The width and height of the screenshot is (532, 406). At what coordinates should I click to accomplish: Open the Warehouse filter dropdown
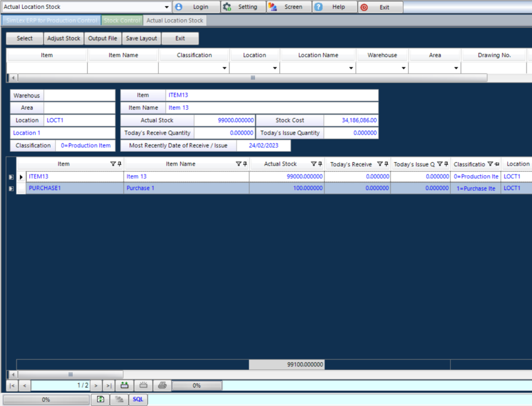point(404,68)
